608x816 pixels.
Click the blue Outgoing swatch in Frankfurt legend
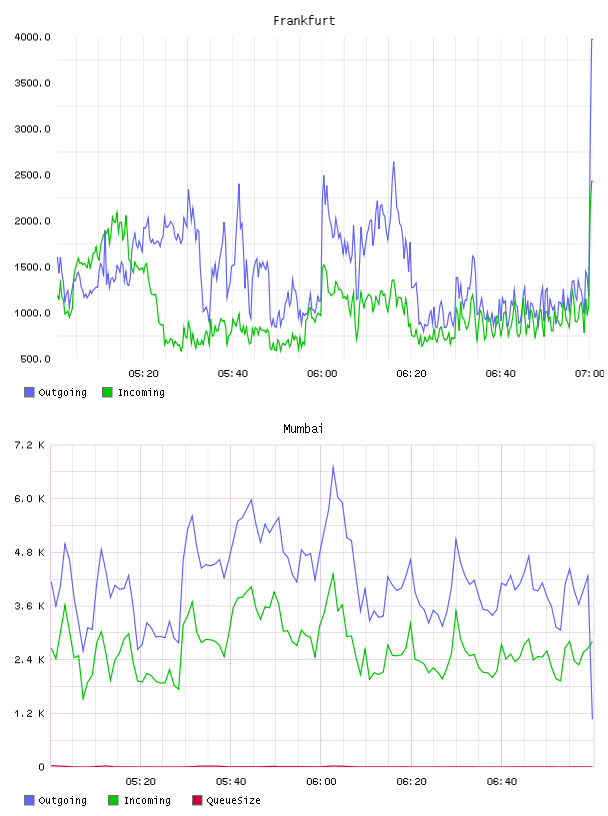coord(29,392)
